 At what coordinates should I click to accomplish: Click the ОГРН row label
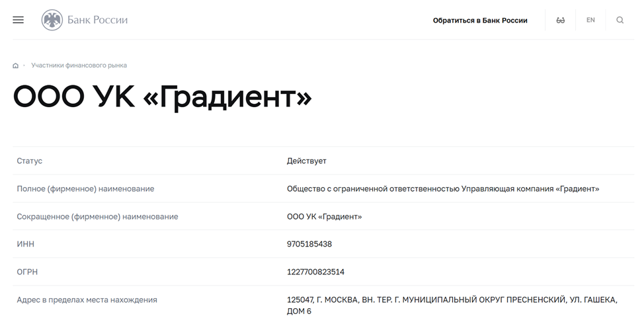[x=27, y=272]
